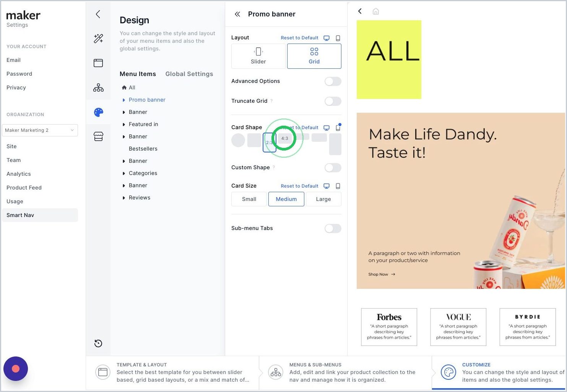Viewport: 567px width, 392px height.
Task: Click help question mark beside Custom Shape
Action: [274, 167]
